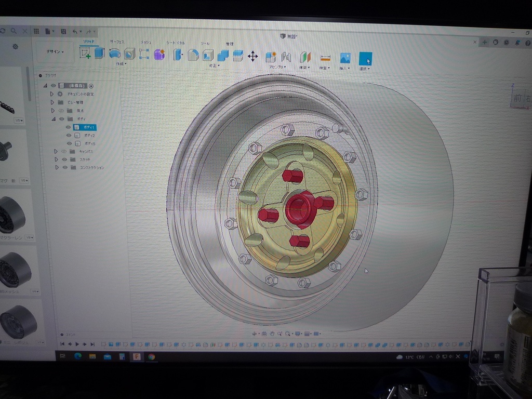
Task: Hide ボディ2 with its eye icon
Action: click(x=69, y=136)
